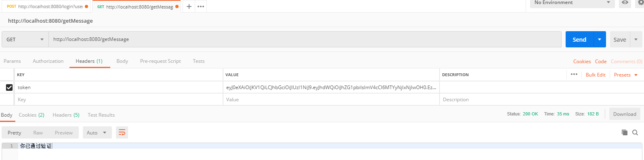The image size is (644, 160).
Task: Open header columns three-dots options
Action: [574, 75]
